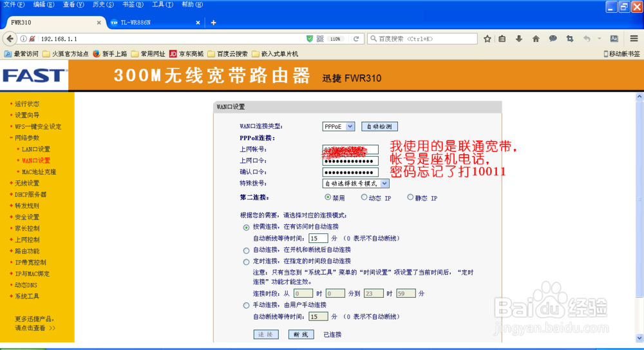Select 动态 IP for second connection

point(364,197)
